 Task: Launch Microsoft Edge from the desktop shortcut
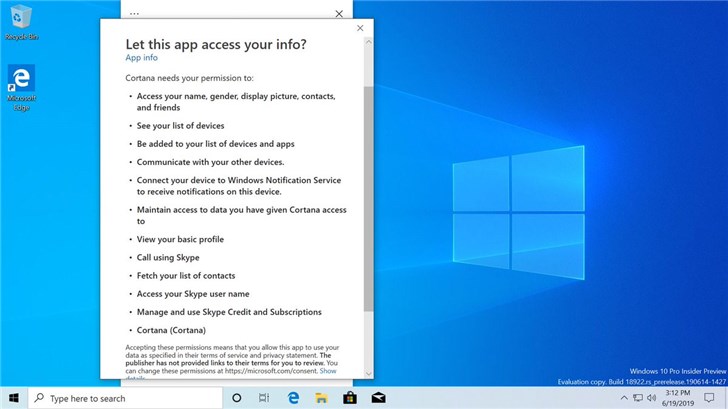pyautogui.click(x=21, y=83)
